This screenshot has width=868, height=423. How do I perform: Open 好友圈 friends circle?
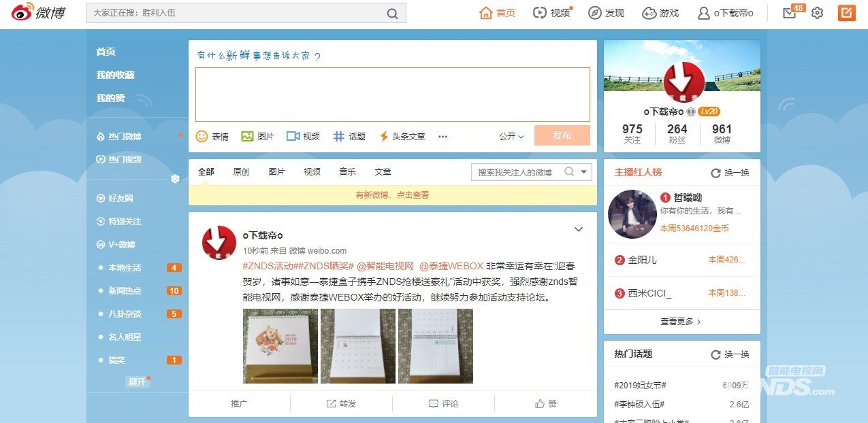pos(115,198)
